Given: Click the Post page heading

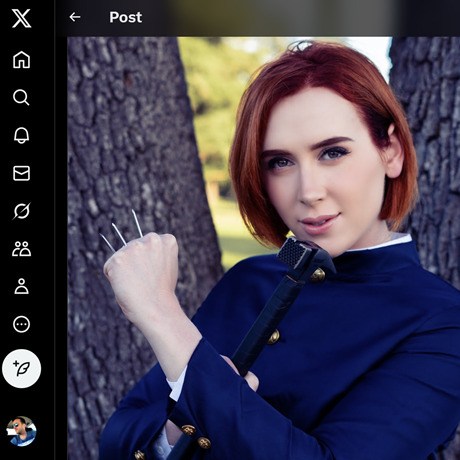Looking at the screenshot, I should click(126, 17).
